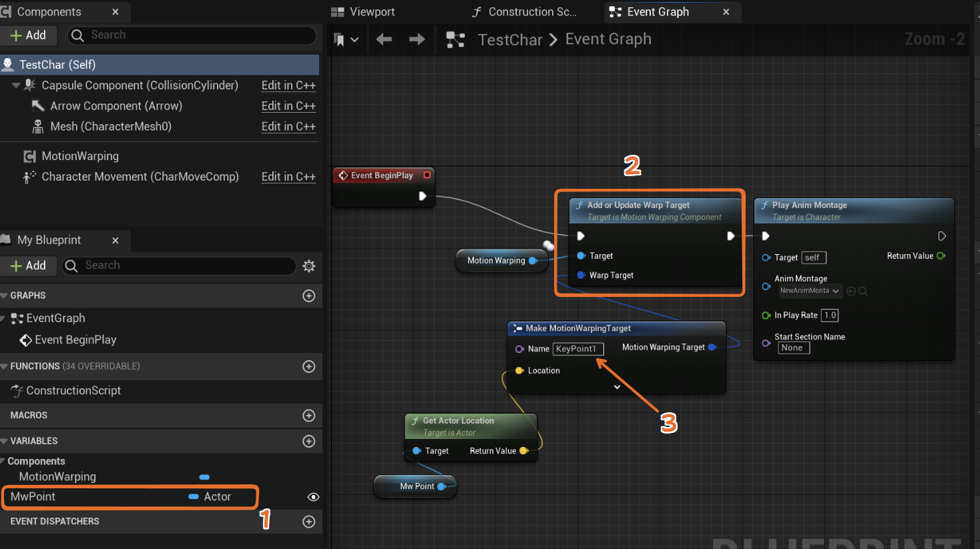The width and height of the screenshot is (980, 549).
Task: Close the Event Graph tab
Action: pyautogui.click(x=726, y=12)
